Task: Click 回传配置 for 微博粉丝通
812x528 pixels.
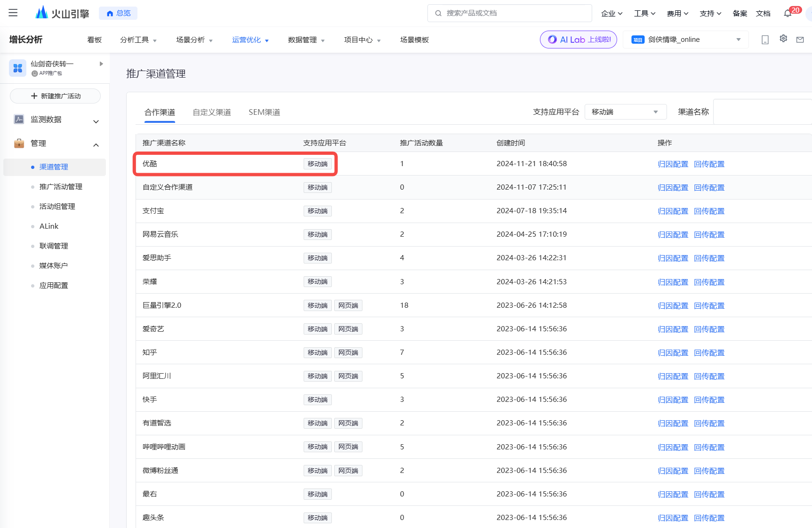Action: [709, 471]
